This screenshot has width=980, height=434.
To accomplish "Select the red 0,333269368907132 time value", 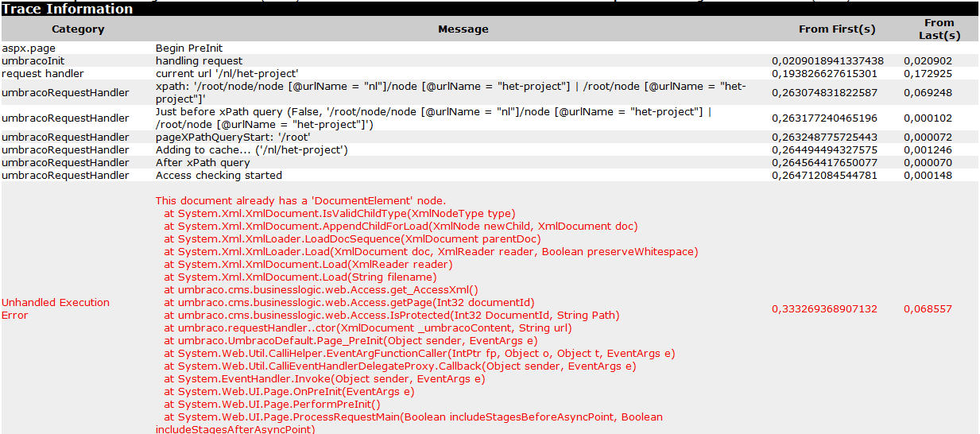I will 824,308.
